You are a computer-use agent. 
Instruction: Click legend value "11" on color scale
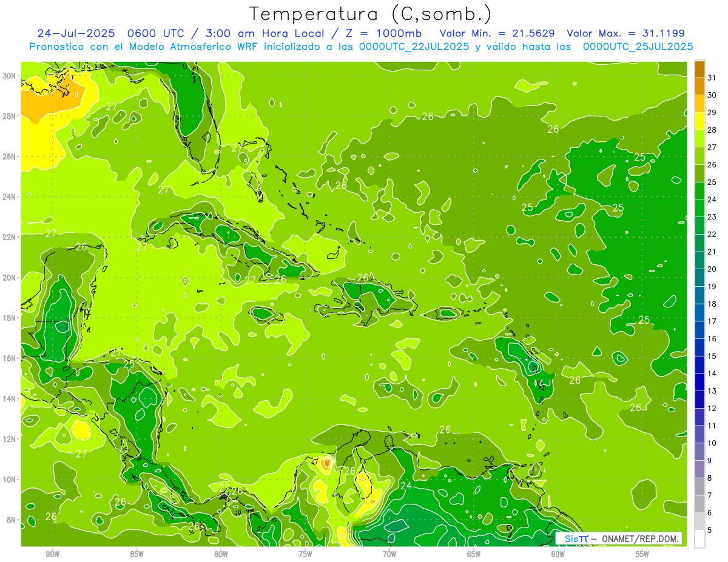[712, 426]
